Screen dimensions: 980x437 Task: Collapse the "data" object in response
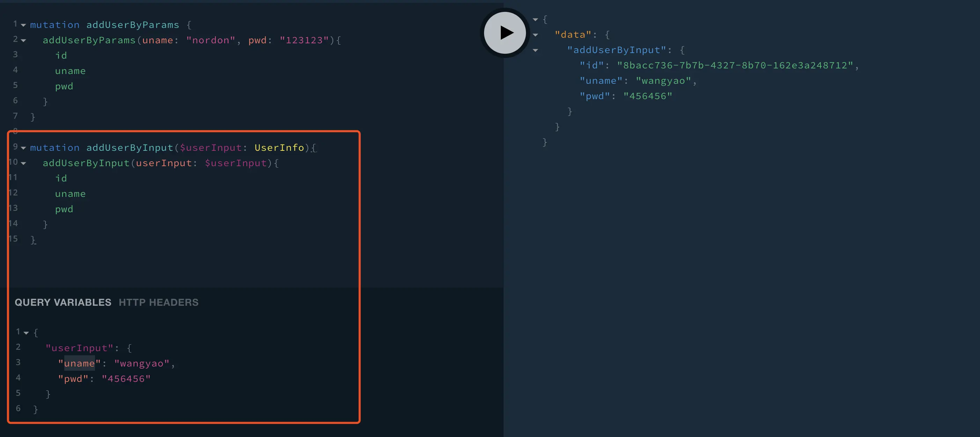click(535, 35)
